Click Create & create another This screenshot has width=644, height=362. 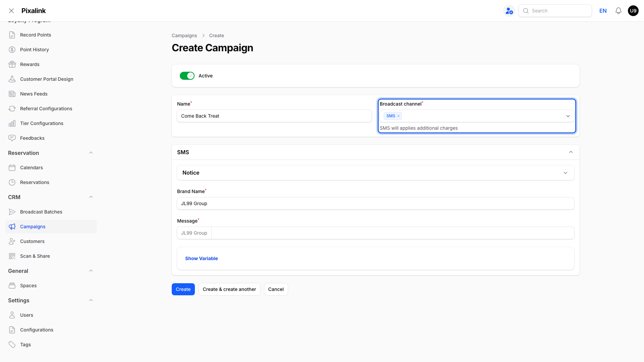coord(229,289)
